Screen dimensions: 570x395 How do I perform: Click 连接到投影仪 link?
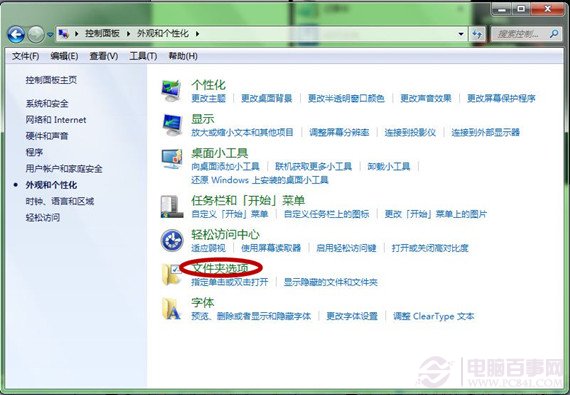coord(410,132)
